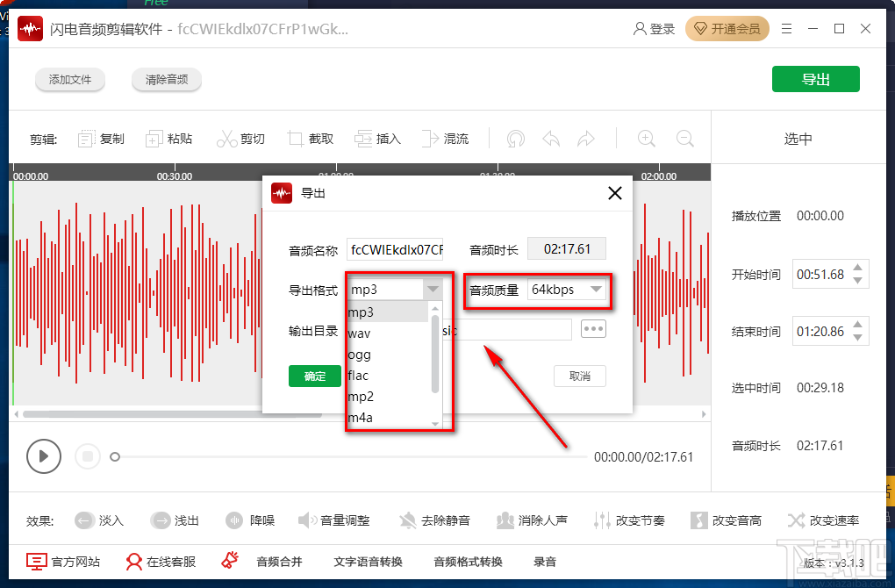This screenshot has width=895, height=588.
Task: Apply Remove Silence (去除静音) effect
Action: [434, 520]
